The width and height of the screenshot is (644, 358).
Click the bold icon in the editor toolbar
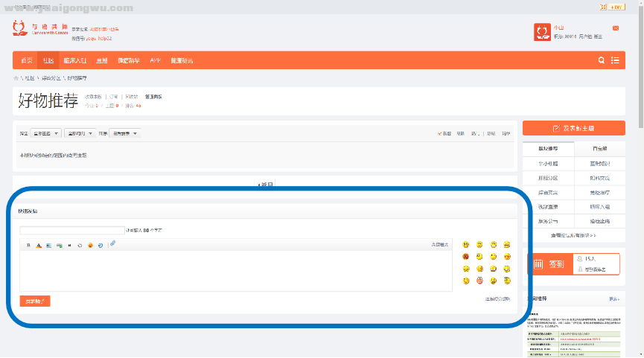[x=28, y=245]
